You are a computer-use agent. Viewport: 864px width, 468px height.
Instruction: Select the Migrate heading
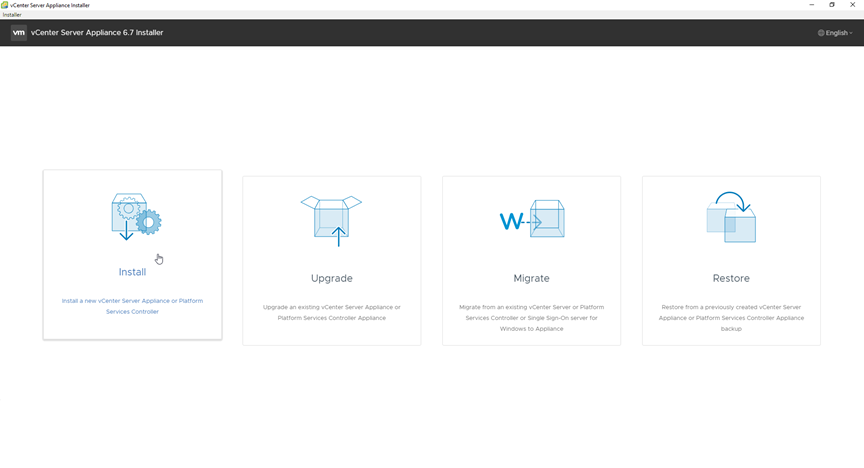(531, 278)
